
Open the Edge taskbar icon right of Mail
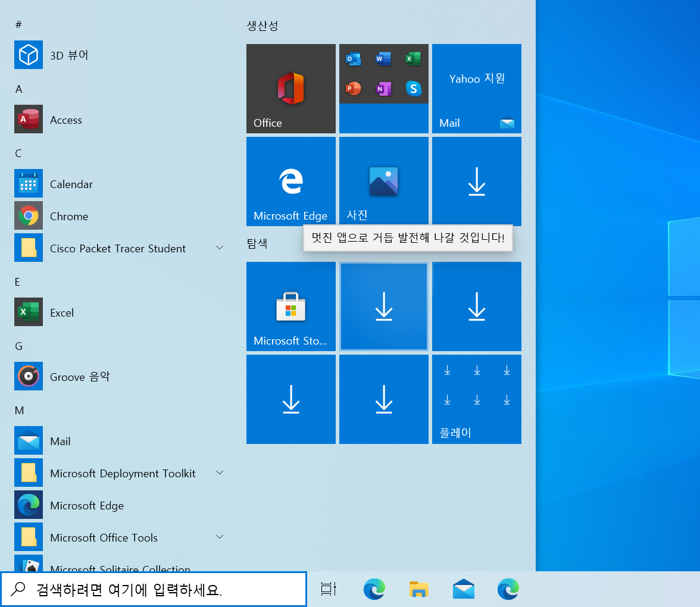(508, 589)
